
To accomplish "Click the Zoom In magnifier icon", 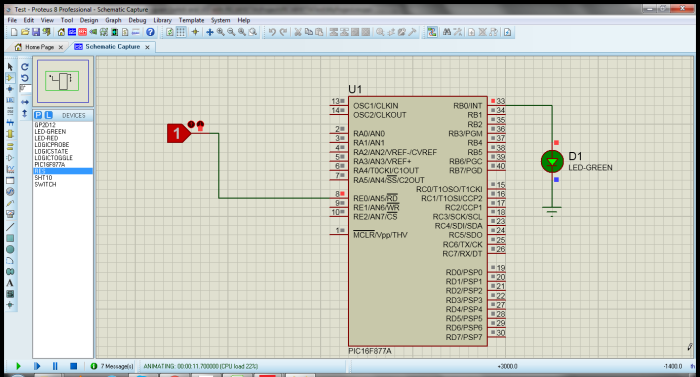I will (221, 32).
